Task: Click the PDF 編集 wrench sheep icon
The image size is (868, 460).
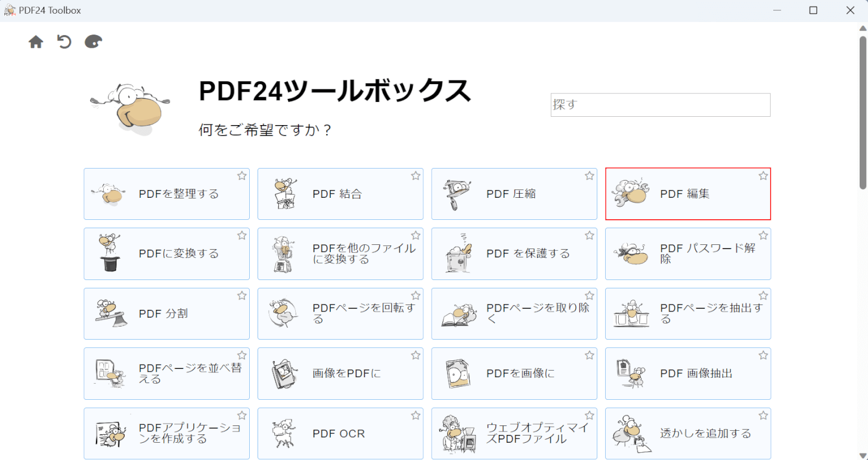Action: pos(631,193)
